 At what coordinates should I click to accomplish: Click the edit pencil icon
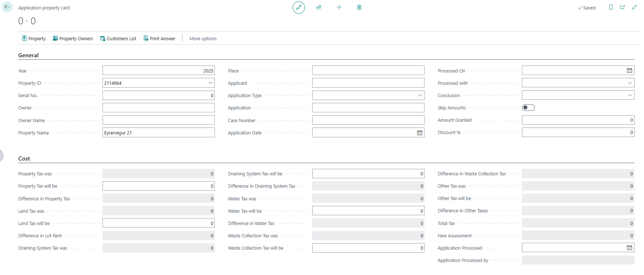click(x=299, y=7)
